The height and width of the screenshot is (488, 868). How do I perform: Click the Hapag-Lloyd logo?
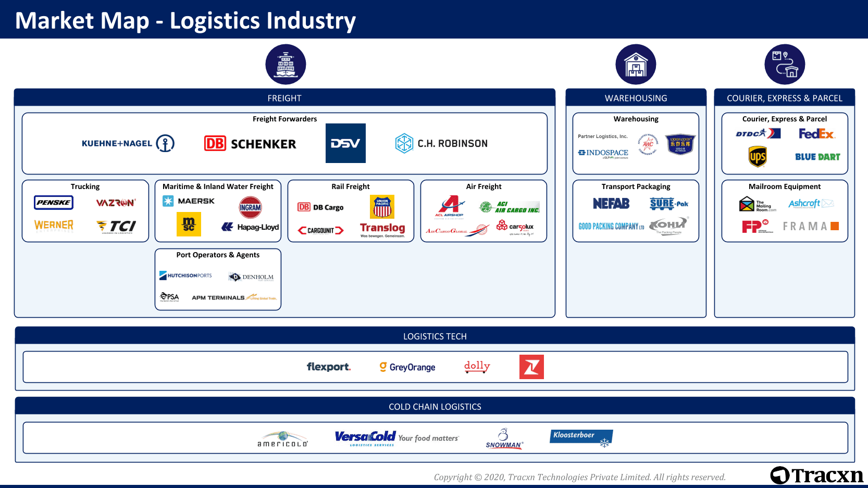(x=250, y=227)
